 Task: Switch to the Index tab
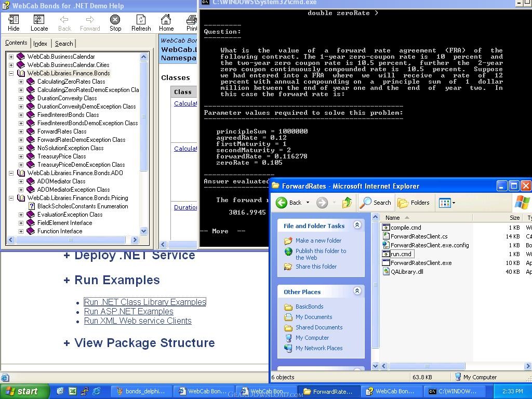pos(40,44)
